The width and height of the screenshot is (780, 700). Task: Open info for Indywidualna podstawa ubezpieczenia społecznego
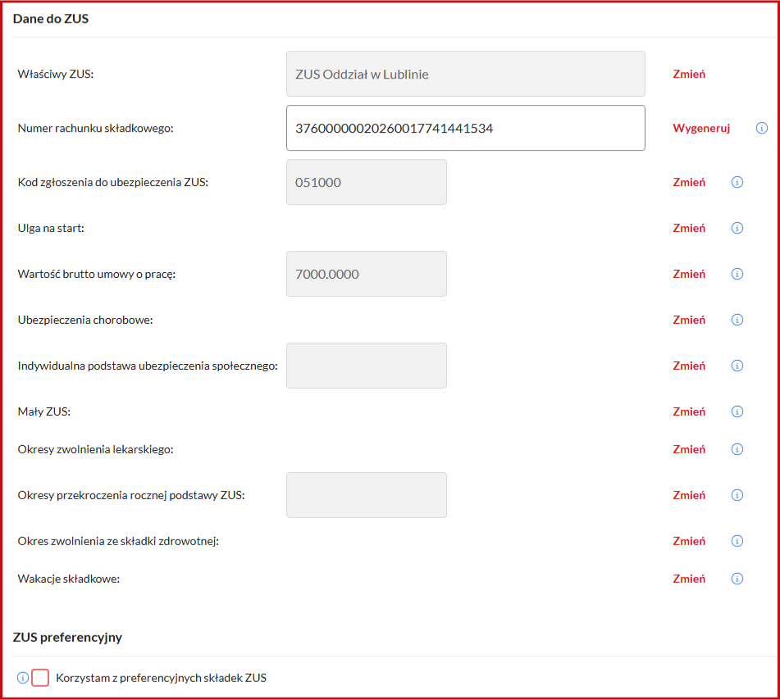tap(737, 366)
